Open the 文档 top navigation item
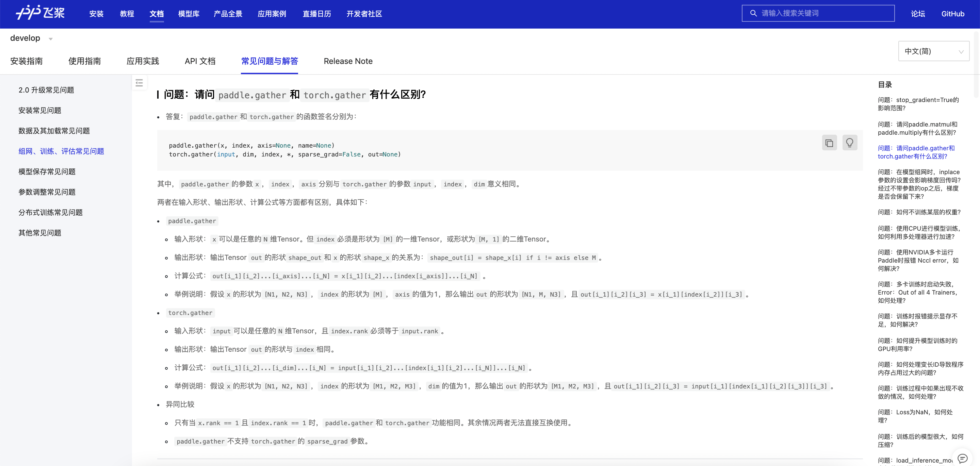980x466 pixels. pos(157,14)
